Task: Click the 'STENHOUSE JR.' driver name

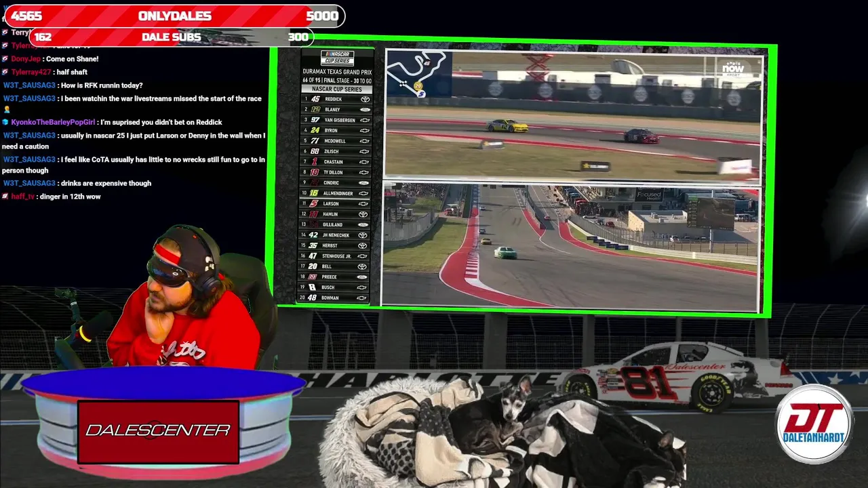Action: click(336, 256)
